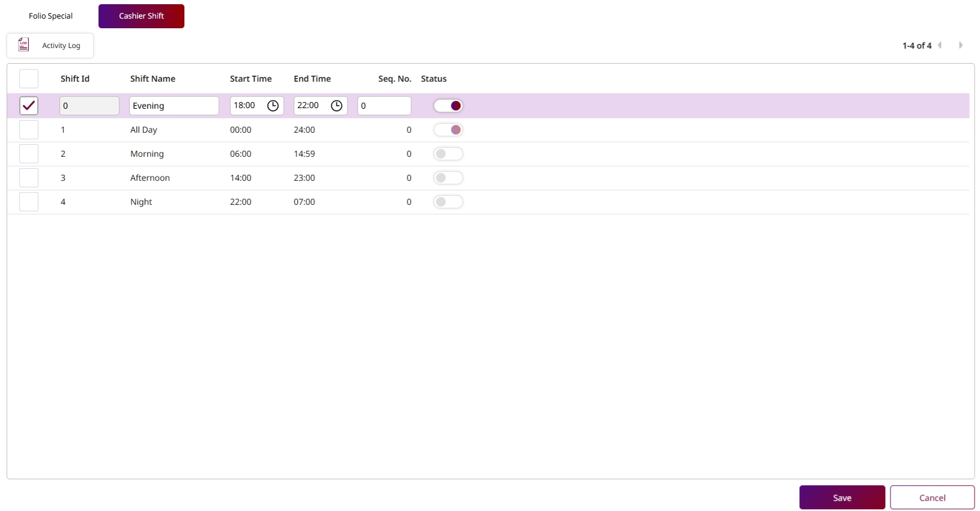Select the Cashier Shift tab
This screenshot has height=511, width=980.
pyautogui.click(x=141, y=16)
